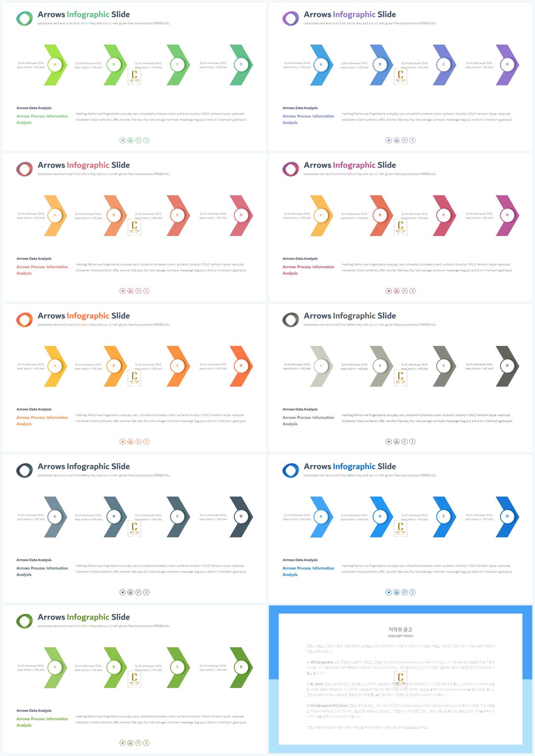
Task: Click the Twitter icon on the green slide
Action: 122,140
